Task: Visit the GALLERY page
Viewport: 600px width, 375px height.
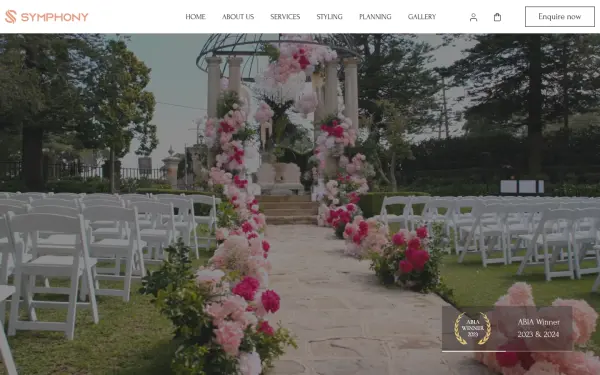Action: click(422, 16)
